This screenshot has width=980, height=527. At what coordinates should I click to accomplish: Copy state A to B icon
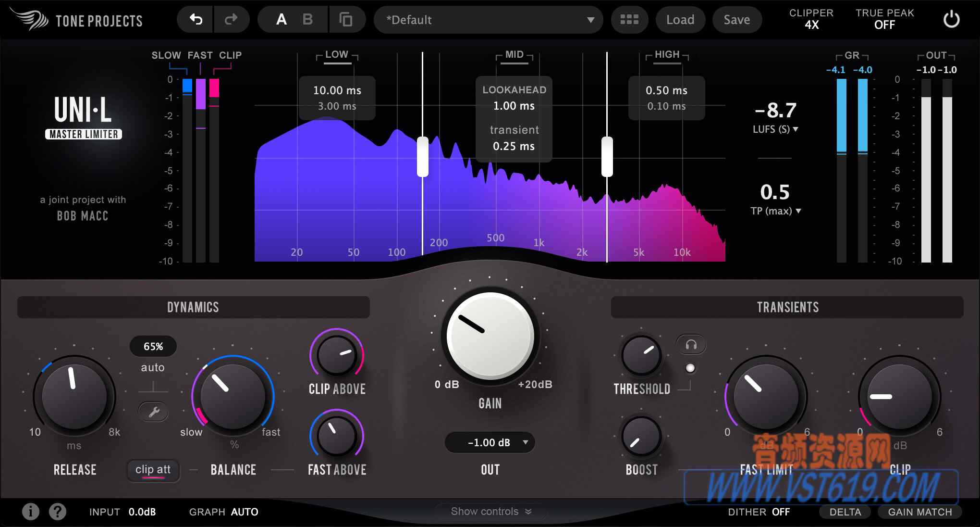pos(346,19)
